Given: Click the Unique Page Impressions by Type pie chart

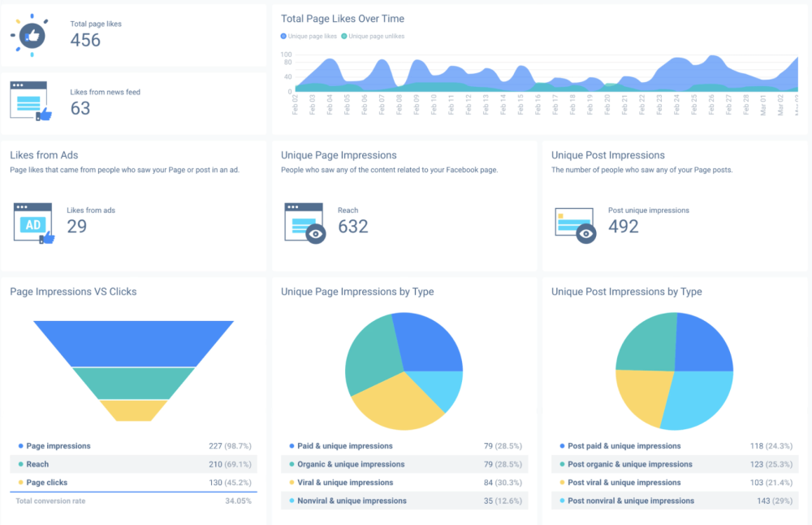Looking at the screenshot, I should tap(404, 371).
